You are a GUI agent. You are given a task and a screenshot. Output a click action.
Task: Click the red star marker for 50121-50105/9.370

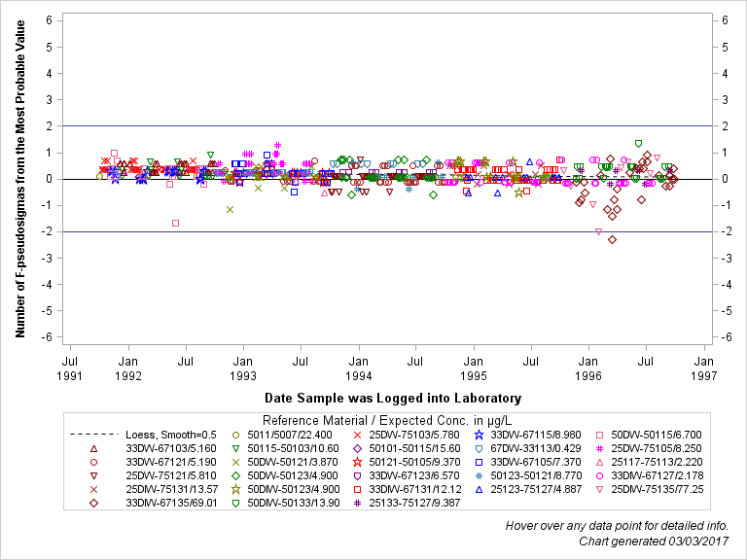click(x=357, y=463)
